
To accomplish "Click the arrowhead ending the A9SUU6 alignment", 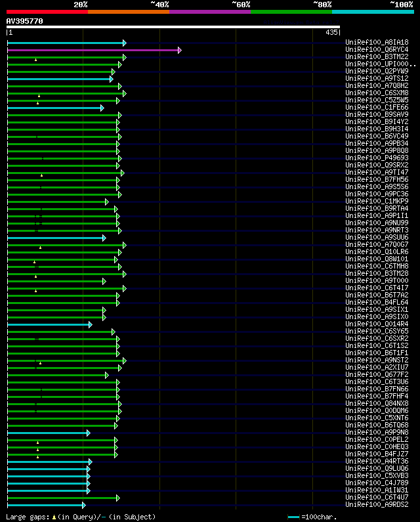I will [x=104, y=238].
